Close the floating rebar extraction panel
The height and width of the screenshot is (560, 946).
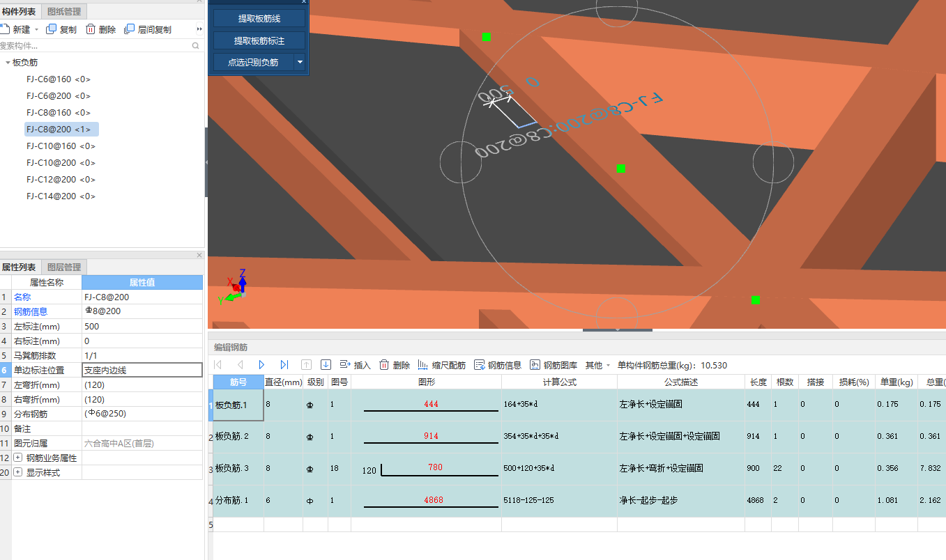[x=303, y=2]
